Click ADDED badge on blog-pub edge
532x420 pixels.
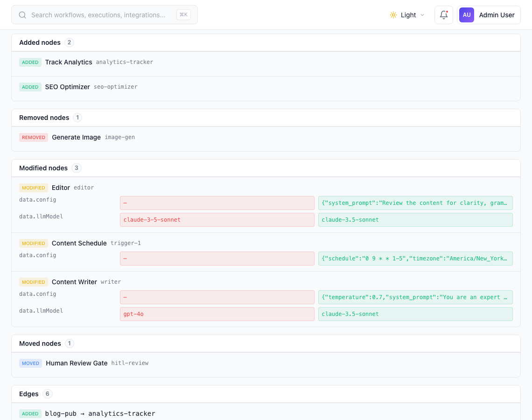click(30, 413)
